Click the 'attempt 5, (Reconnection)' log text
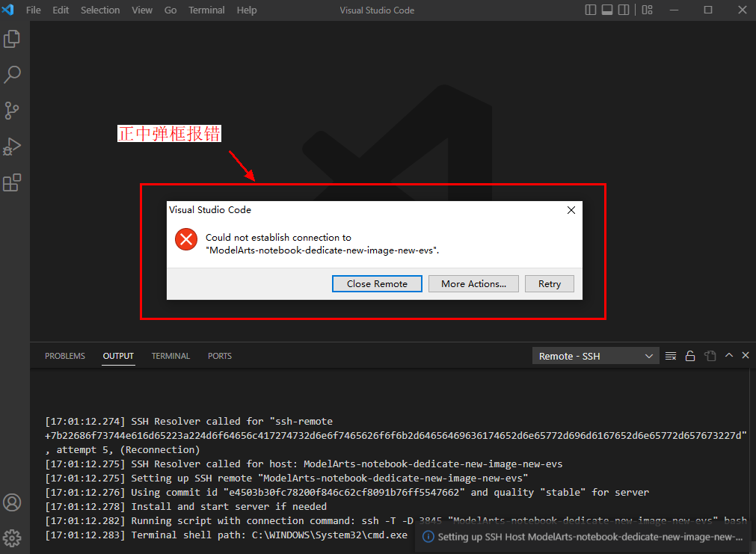Screen dimensions: 756x554 [128, 450]
